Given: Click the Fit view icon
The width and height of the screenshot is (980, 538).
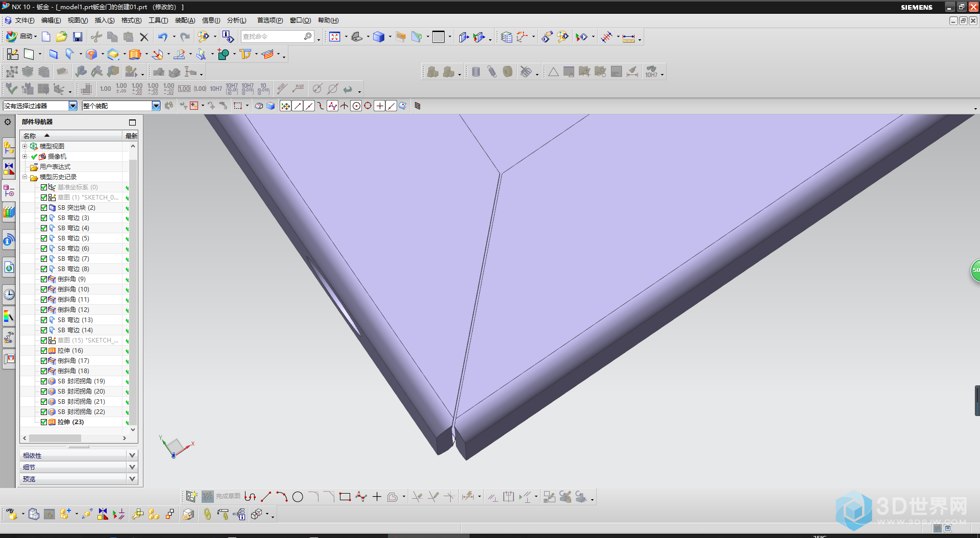Looking at the screenshot, I should pyautogui.click(x=335, y=37).
